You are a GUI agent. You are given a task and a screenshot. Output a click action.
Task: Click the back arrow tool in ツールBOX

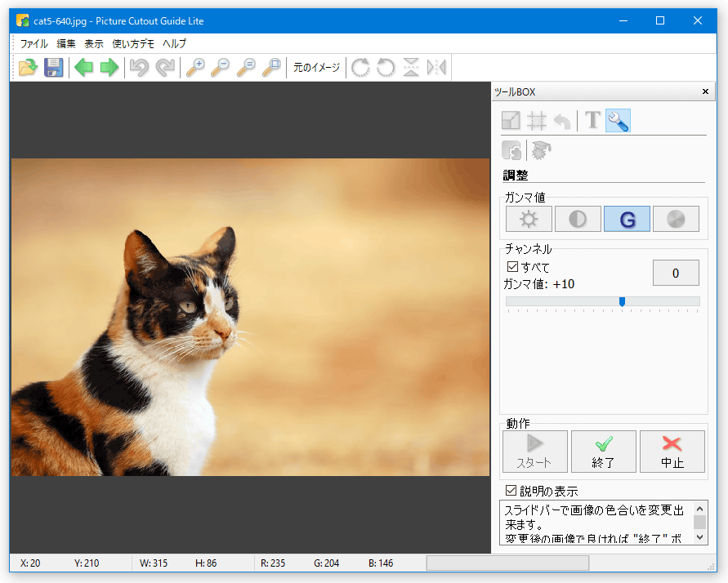562,122
